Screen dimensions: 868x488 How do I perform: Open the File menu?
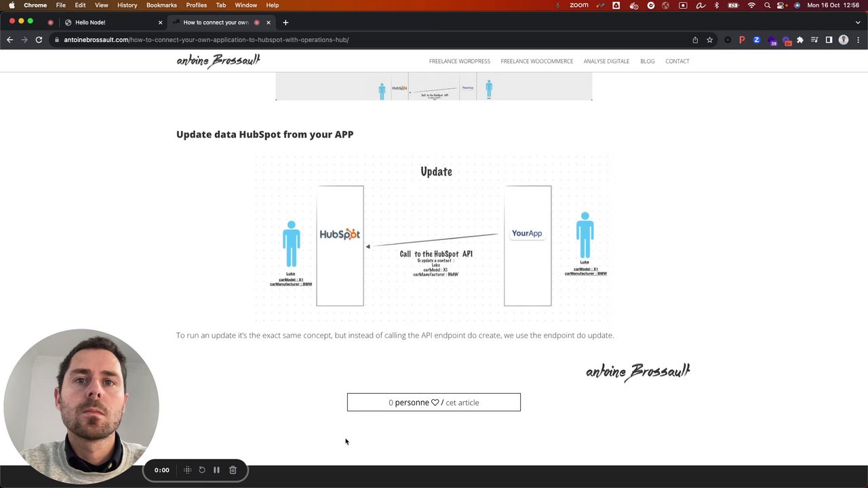pos(61,5)
